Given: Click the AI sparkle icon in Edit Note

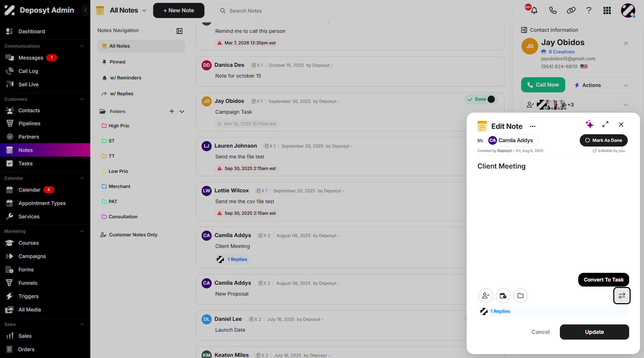Looking at the screenshot, I should (589, 125).
